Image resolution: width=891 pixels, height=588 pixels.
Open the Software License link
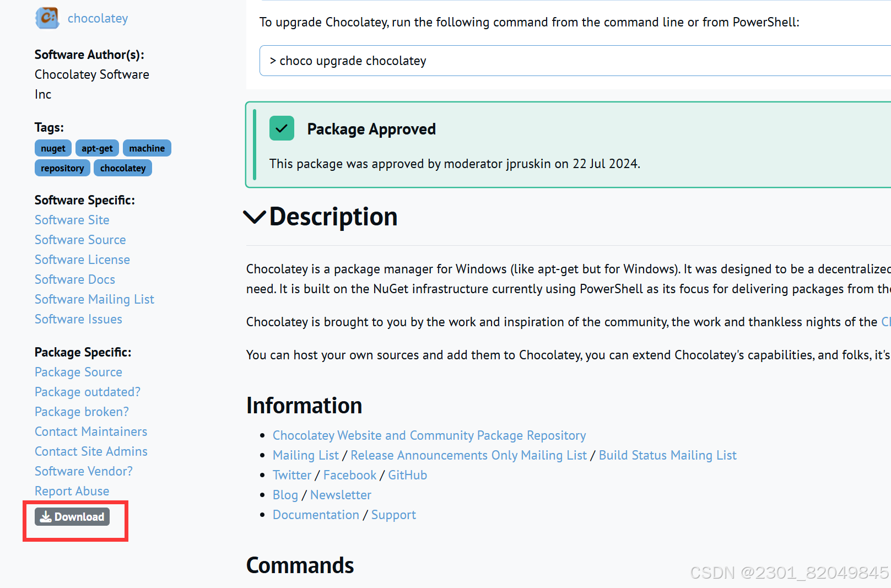pyautogui.click(x=83, y=260)
